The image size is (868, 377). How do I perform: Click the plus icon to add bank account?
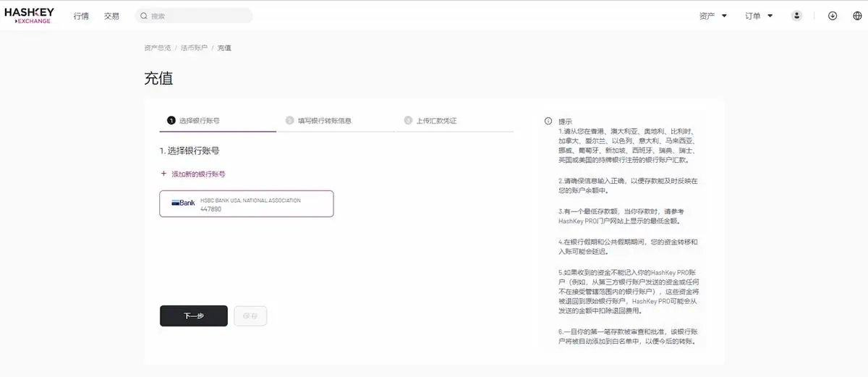(163, 174)
